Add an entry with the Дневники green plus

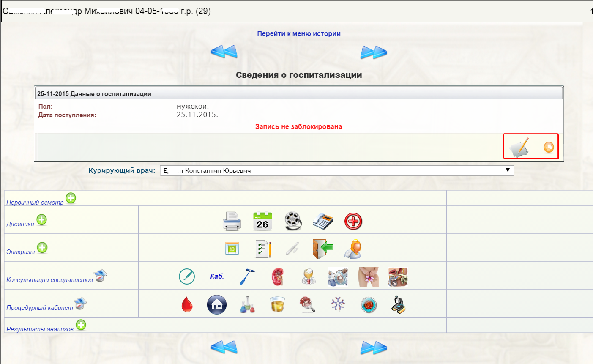point(41,220)
